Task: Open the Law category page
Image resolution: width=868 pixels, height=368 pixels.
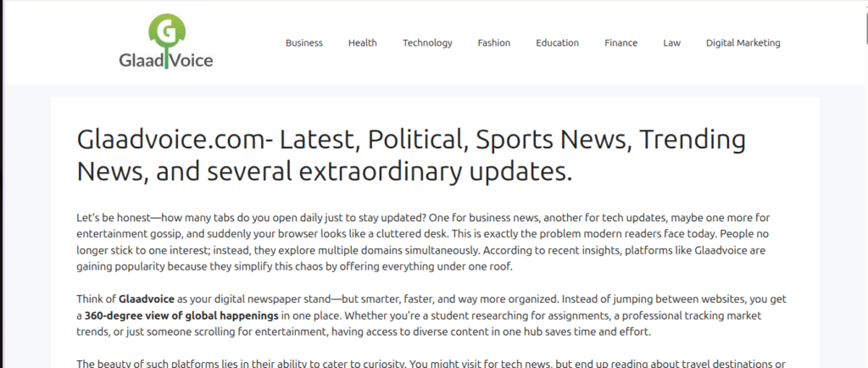Action: click(672, 42)
